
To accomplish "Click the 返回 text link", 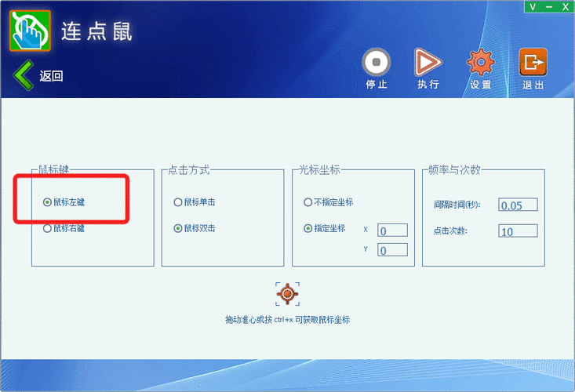I will pos(51,76).
